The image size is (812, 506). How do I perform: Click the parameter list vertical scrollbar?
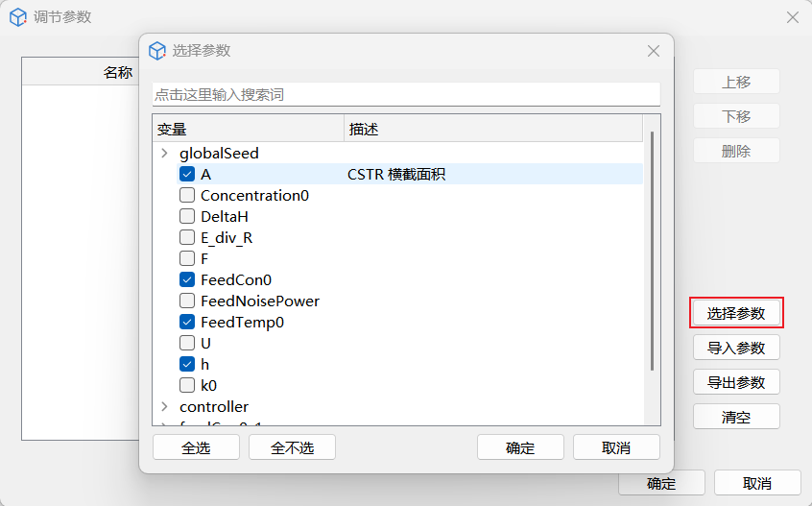653,252
